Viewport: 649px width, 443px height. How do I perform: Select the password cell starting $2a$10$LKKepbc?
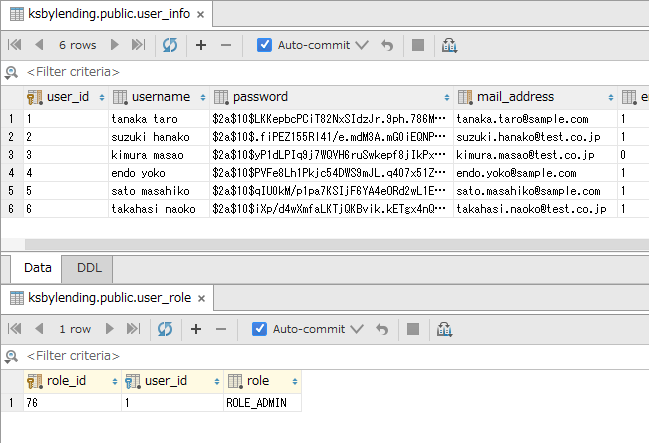[x=331, y=119]
